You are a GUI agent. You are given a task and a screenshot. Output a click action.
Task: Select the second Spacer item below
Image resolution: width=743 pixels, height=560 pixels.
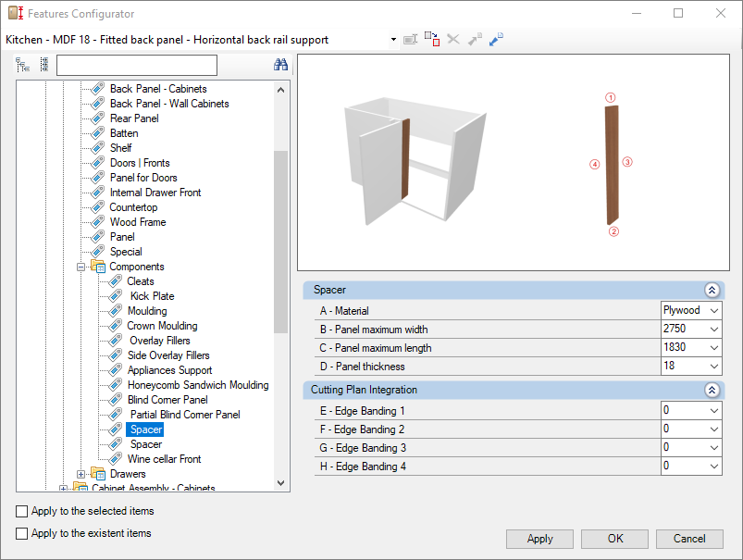(146, 444)
